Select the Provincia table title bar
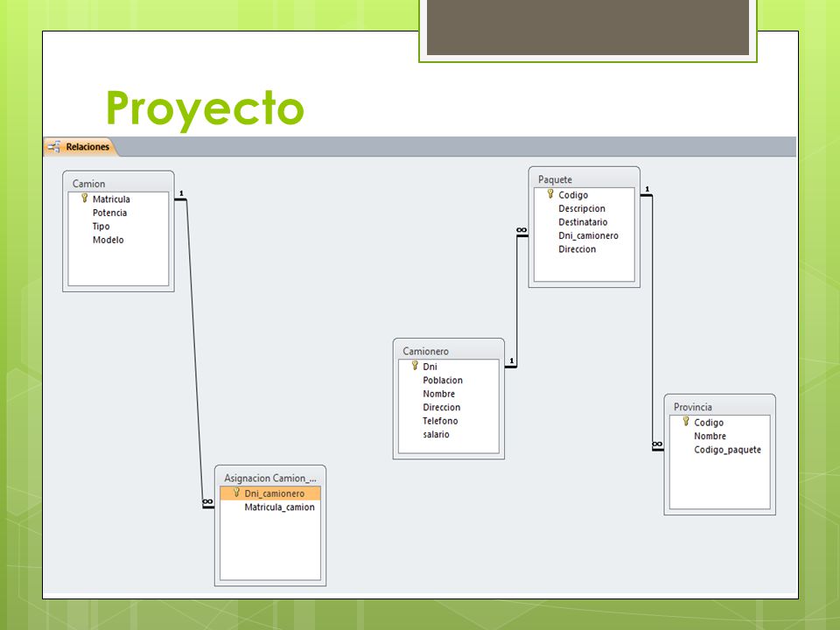The width and height of the screenshot is (840, 630). coord(720,407)
